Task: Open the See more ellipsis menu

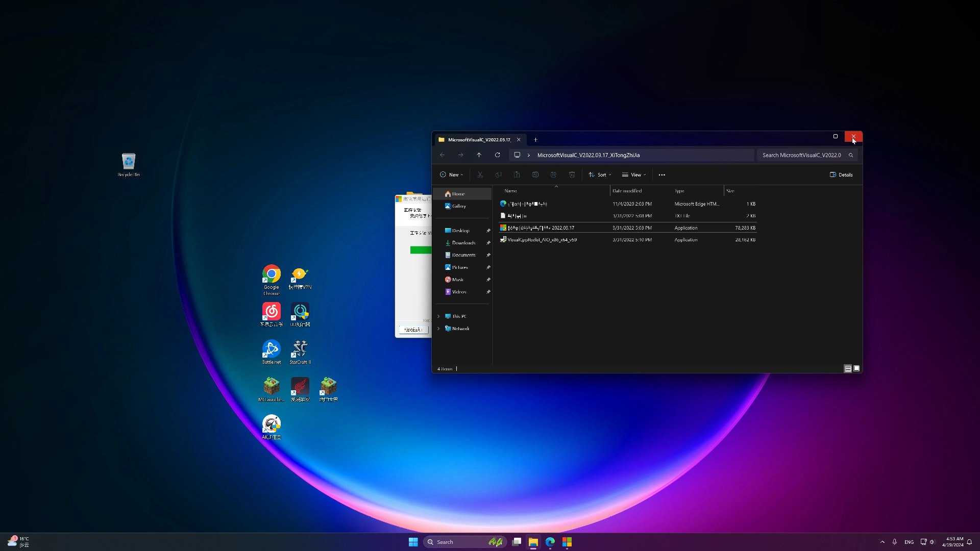Action: pos(661,174)
